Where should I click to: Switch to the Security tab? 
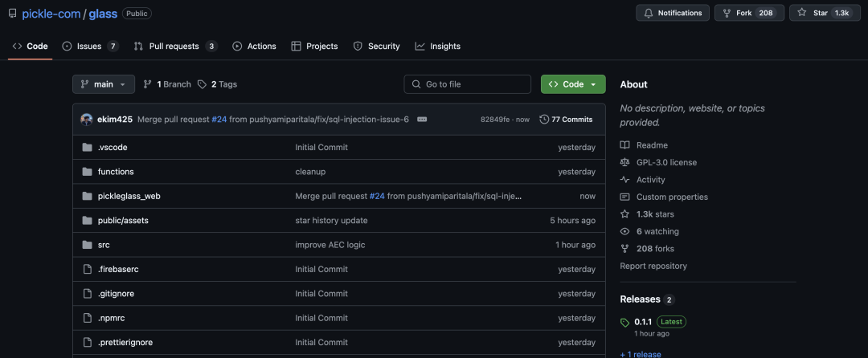[376, 47]
